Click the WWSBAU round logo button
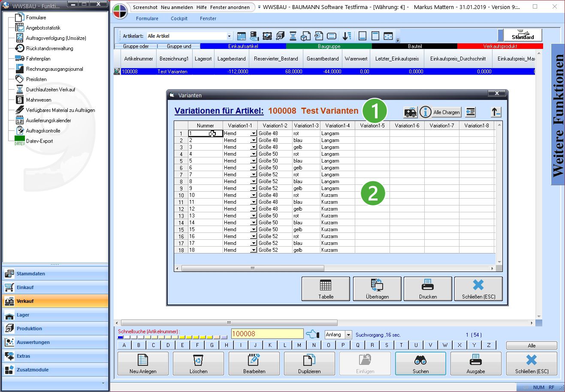Viewport: 565px width, 392px height. [120, 12]
